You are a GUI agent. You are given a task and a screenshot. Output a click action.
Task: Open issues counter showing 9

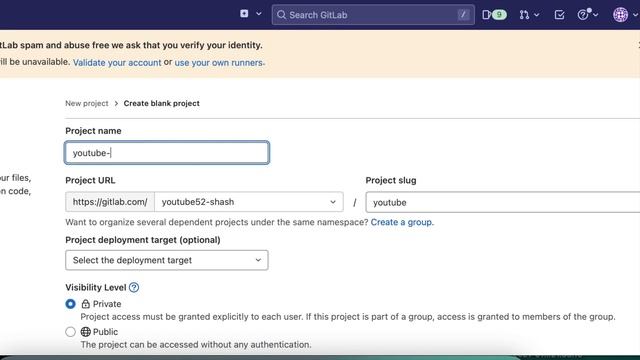[x=494, y=15]
